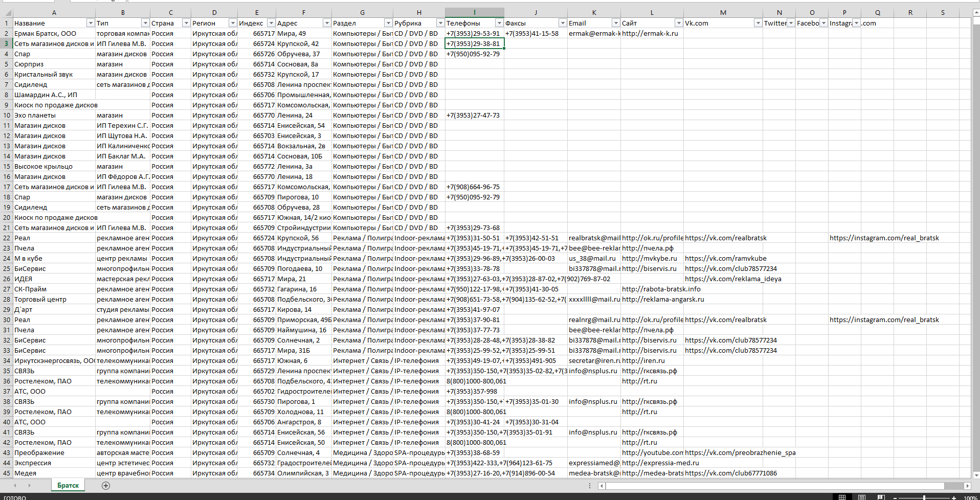This screenshot has width=980, height=500.
Task: Select column M header
Action: click(723, 13)
